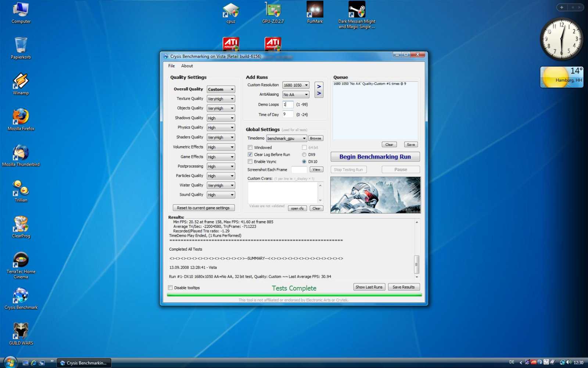Viewport: 588px width, 368px height.
Task: Click Show Desktop quick launch icon
Action: [25, 363]
